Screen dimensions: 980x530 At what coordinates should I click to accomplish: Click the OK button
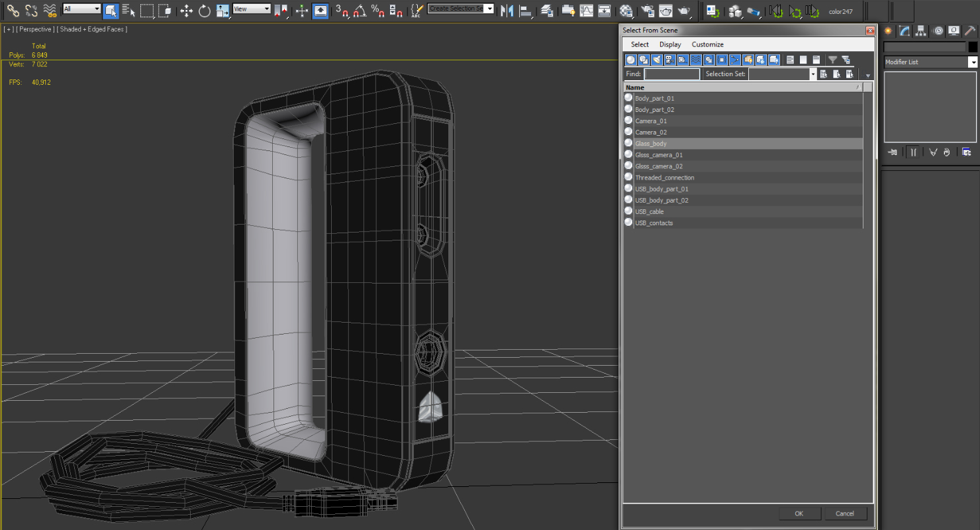pos(799,513)
